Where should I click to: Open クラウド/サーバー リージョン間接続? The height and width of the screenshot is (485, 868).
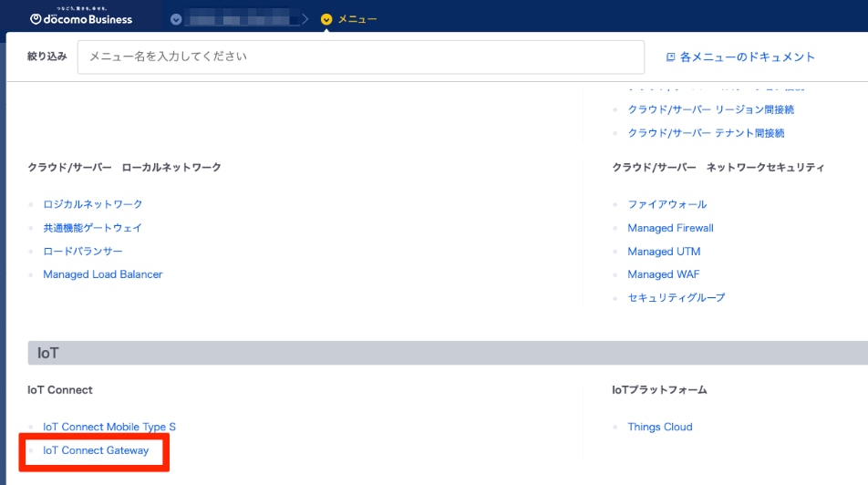coord(711,109)
